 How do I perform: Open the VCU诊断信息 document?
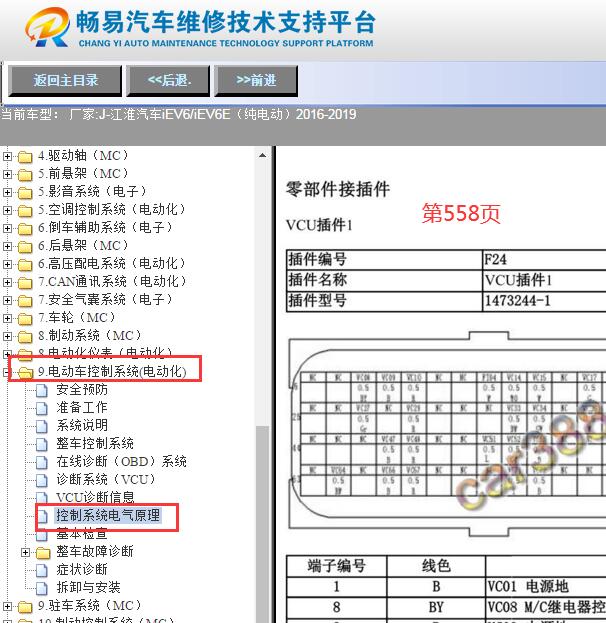pyautogui.click(x=95, y=497)
